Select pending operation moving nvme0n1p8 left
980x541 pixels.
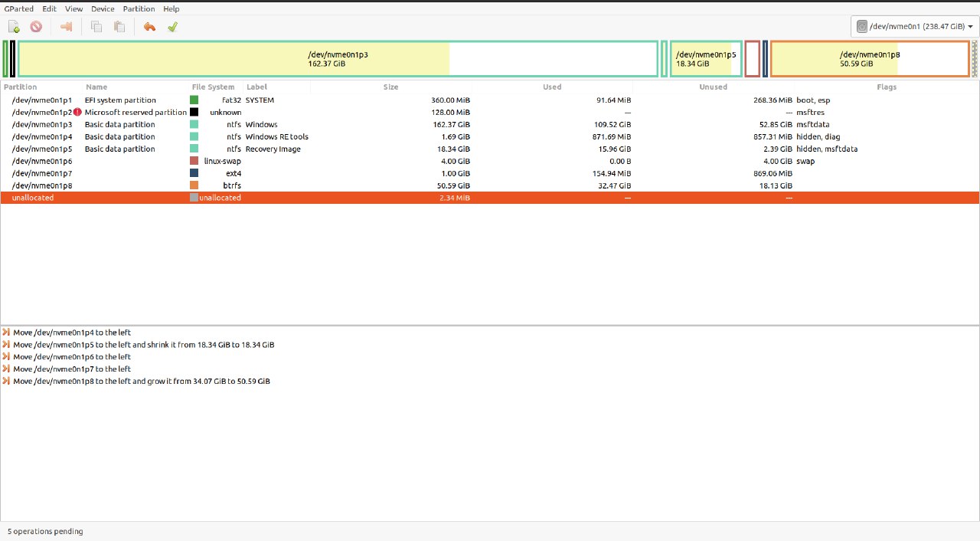point(142,382)
